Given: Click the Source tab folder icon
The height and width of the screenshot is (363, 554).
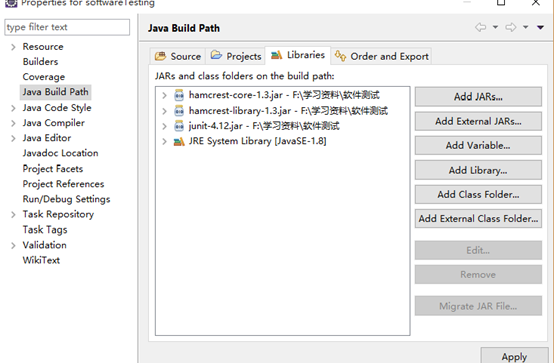Looking at the screenshot, I should 160,56.
